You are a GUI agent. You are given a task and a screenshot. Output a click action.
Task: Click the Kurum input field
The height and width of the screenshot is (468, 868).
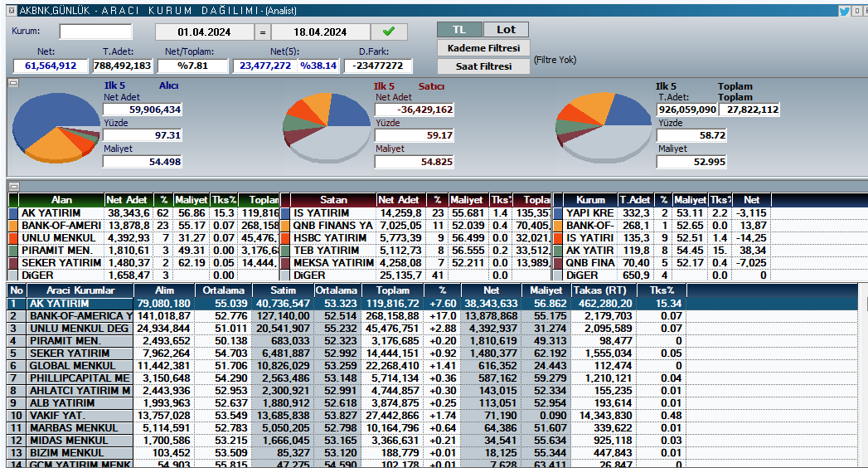pos(96,32)
